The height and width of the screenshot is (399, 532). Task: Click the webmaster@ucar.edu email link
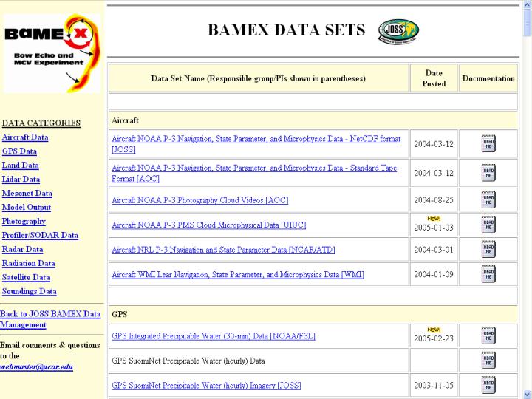36,366
